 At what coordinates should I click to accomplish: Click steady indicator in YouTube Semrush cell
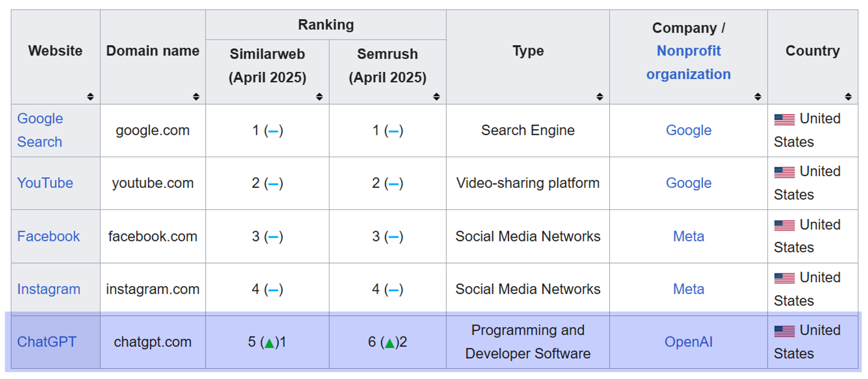click(393, 184)
